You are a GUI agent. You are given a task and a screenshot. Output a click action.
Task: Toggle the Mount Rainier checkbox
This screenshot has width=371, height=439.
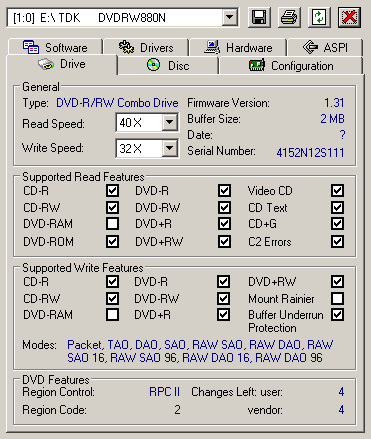pyautogui.click(x=337, y=298)
